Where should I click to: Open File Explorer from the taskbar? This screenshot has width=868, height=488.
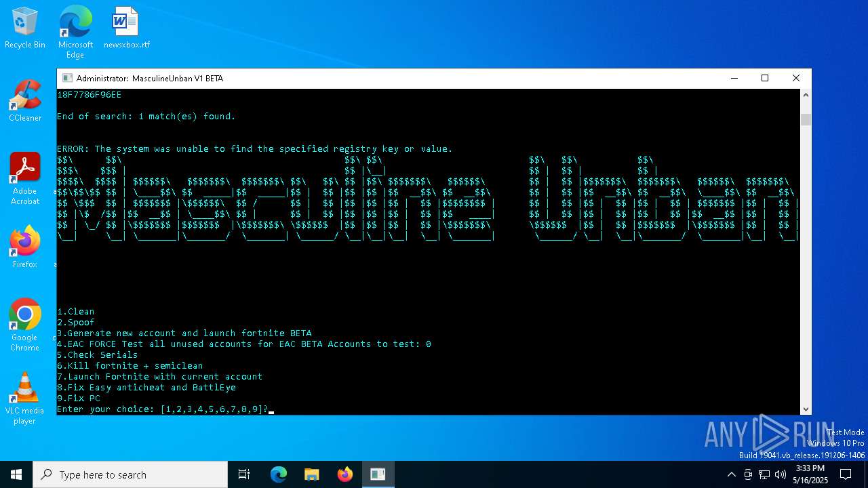(311, 474)
